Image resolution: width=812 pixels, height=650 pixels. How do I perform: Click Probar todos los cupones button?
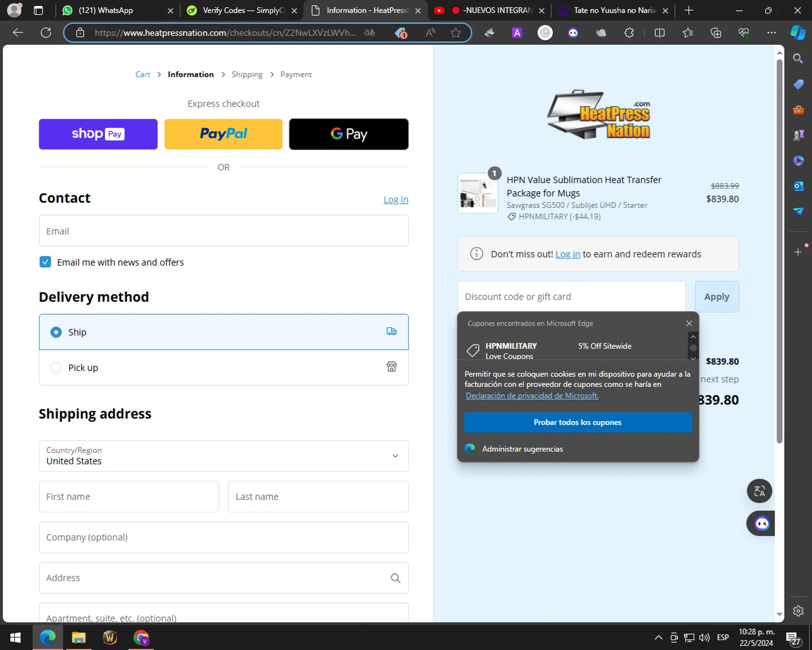[x=578, y=422]
